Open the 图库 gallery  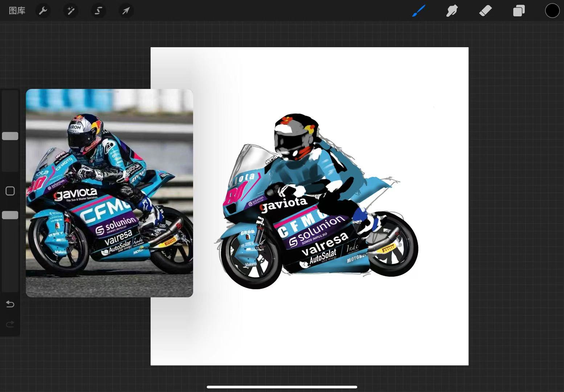pyautogui.click(x=17, y=11)
